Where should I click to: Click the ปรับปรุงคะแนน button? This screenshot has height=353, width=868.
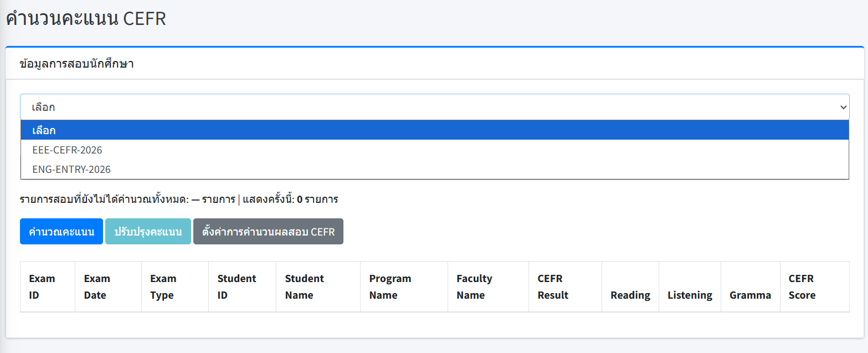pos(148,232)
